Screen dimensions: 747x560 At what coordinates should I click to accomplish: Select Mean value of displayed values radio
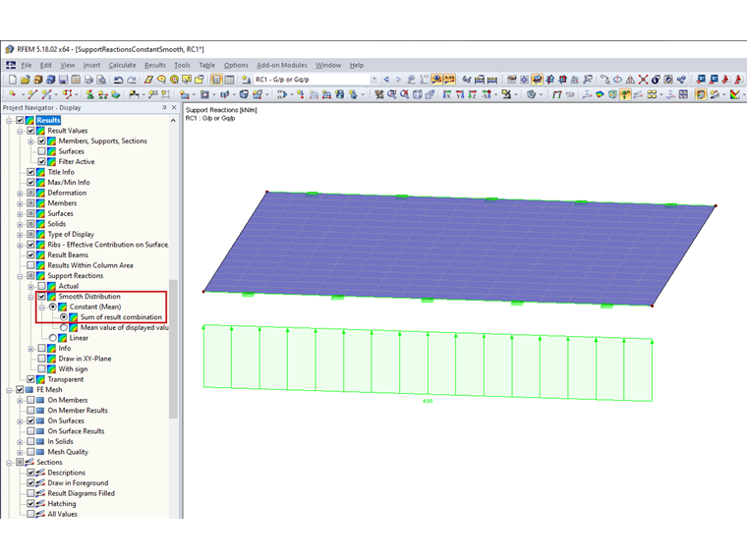point(63,327)
